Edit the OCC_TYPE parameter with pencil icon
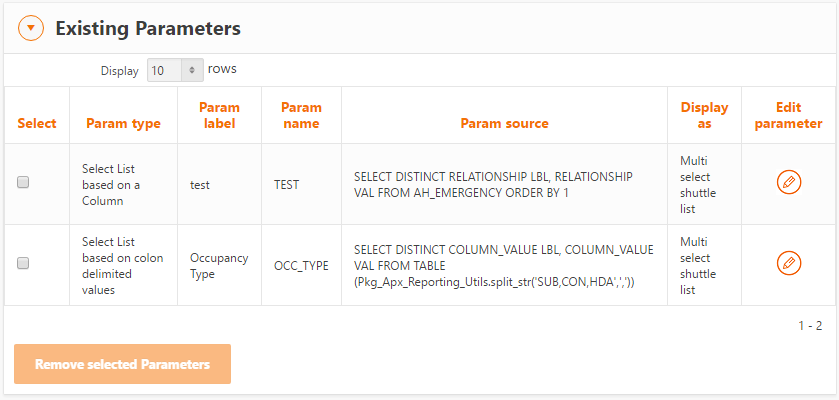 tap(789, 263)
